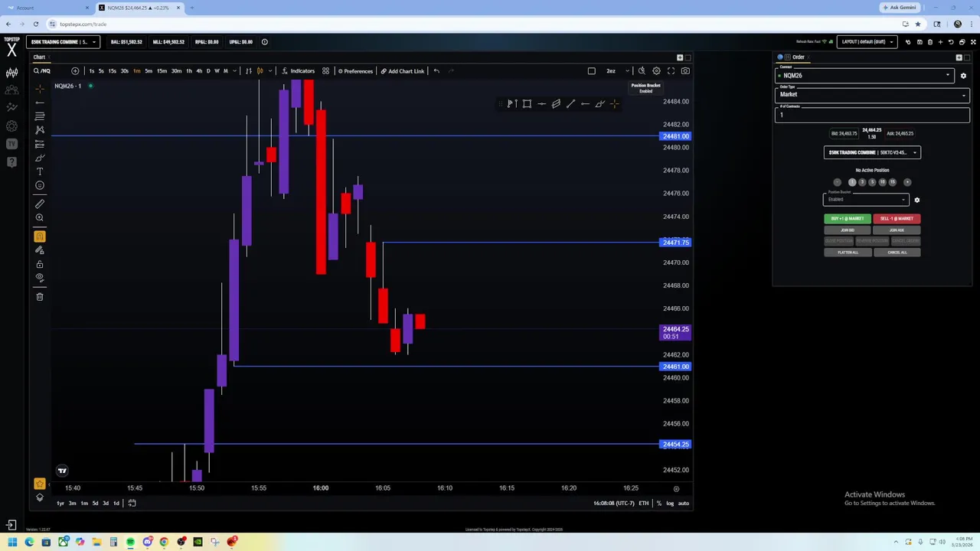The width and height of the screenshot is (980, 551).
Task: Undo the last chart action
Action: (x=436, y=71)
